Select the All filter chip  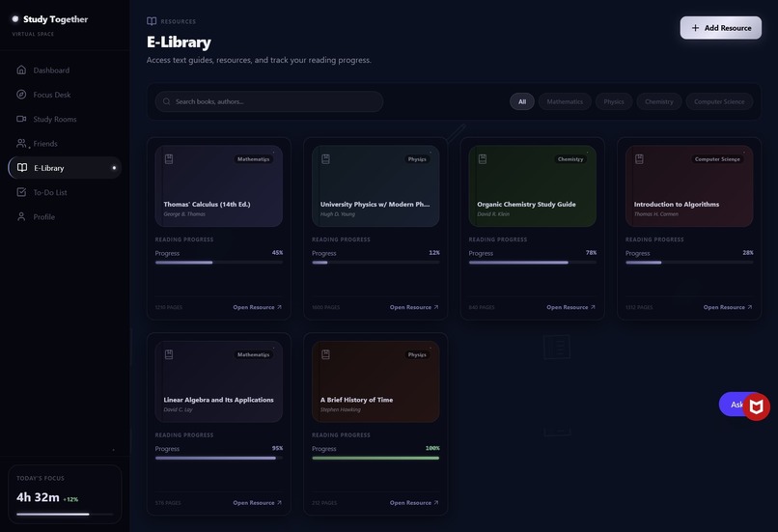point(522,101)
